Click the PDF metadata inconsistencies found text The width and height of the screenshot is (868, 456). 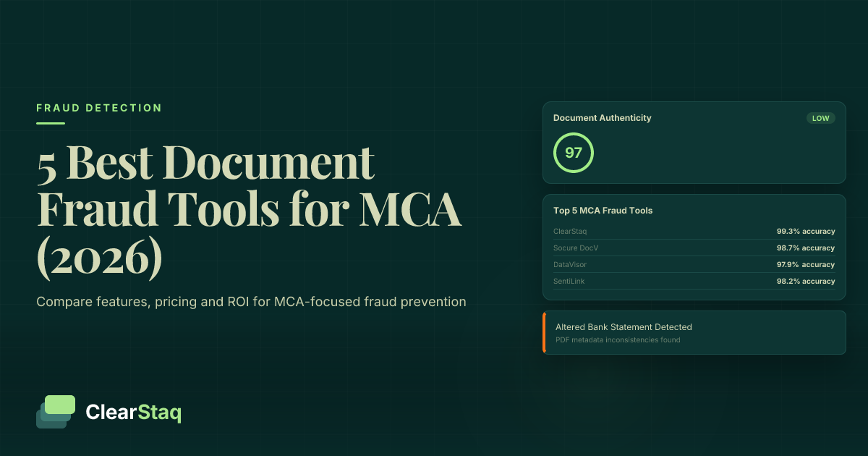click(x=618, y=340)
